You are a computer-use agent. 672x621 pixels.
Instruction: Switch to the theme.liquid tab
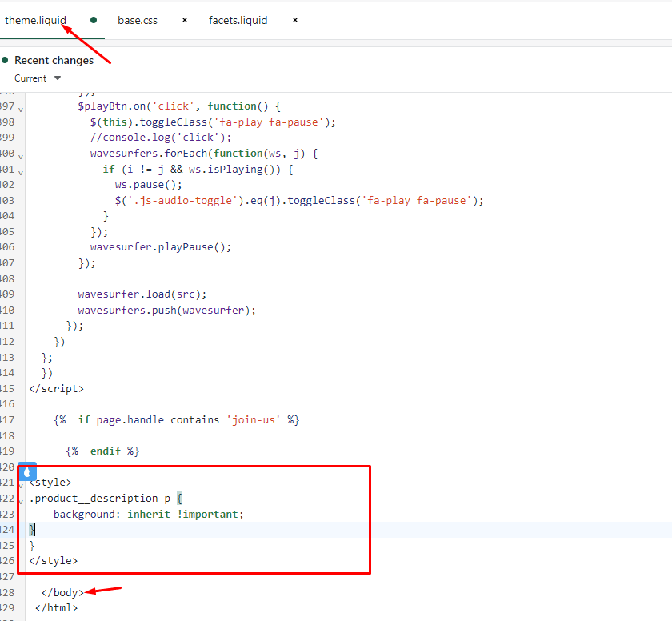35,20
